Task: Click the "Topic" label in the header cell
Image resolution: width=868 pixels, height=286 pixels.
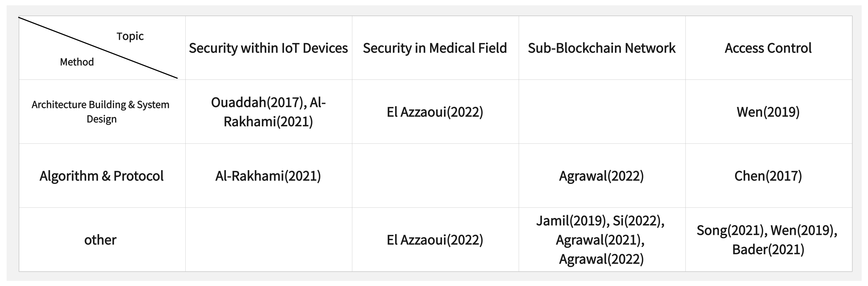Action: 130,36
